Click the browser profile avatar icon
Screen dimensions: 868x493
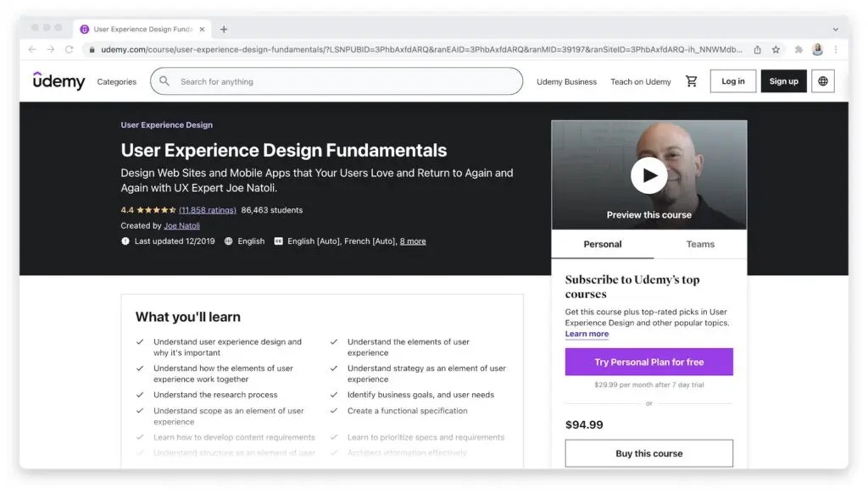[x=817, y=49]
